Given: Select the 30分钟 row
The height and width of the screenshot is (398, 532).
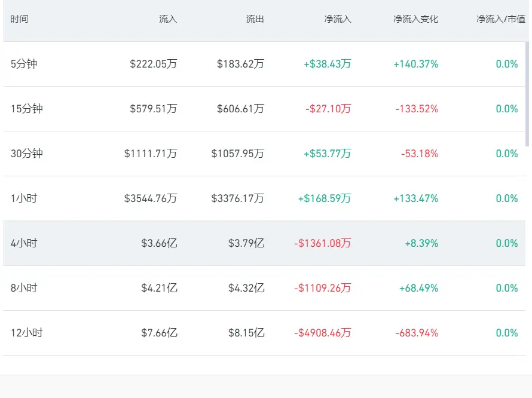Looking at the screenshot, I should click(264, 154).
